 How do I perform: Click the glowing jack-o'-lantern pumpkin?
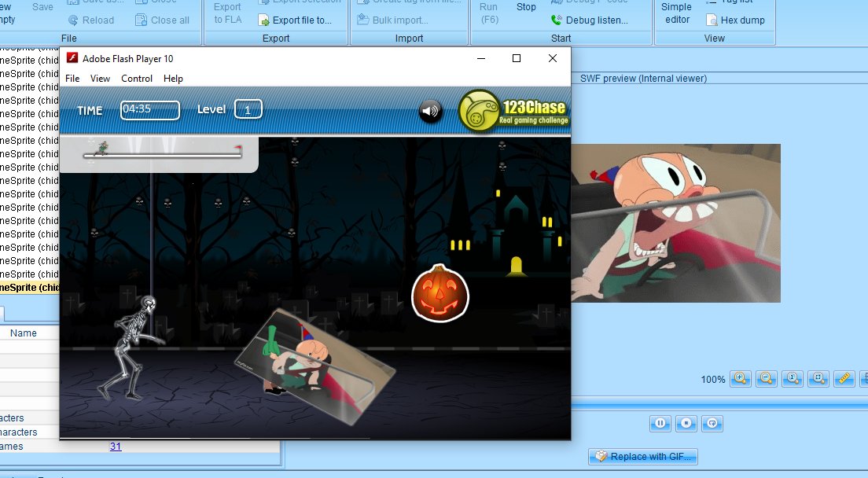coord(440,294)
